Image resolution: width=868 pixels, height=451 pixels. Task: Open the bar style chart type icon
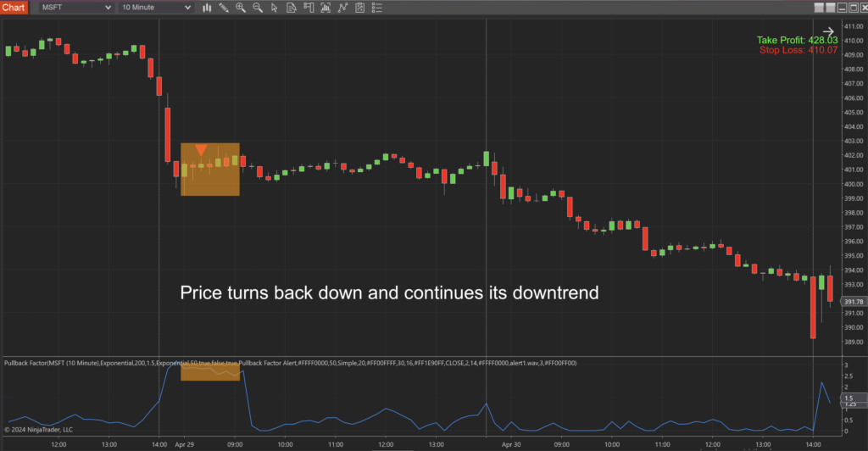[x=207, y=8]
